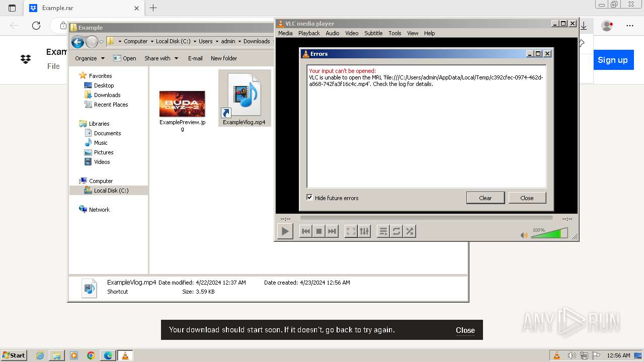Image resolution: width=644 pixels, height=362 pixels.
Task: Open the VLC Subtitle menu
Action: point(373,33)
